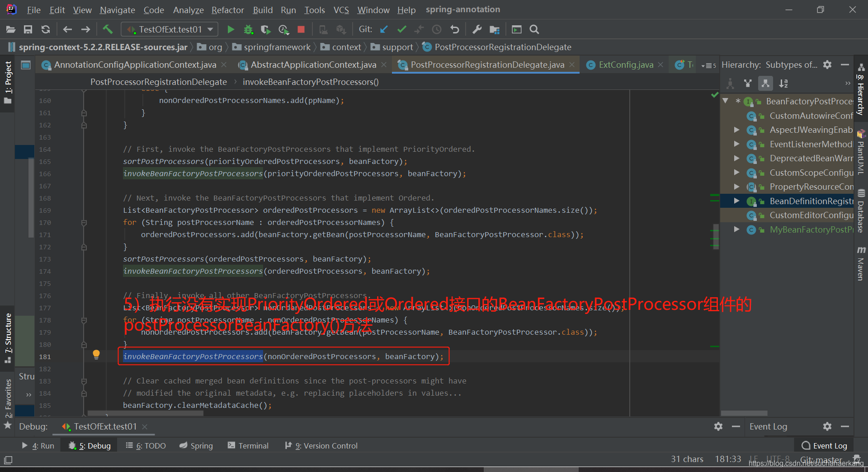This screenshot has width=868, height=472.
Task: Switch to ExtConfig.java editor tab
Action: [626, 65]
